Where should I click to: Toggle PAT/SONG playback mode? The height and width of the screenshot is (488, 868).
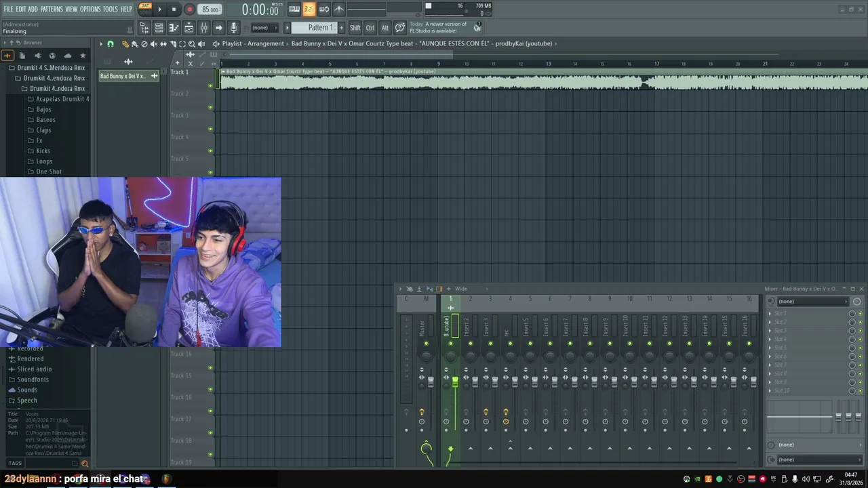[x=145, y=9]
